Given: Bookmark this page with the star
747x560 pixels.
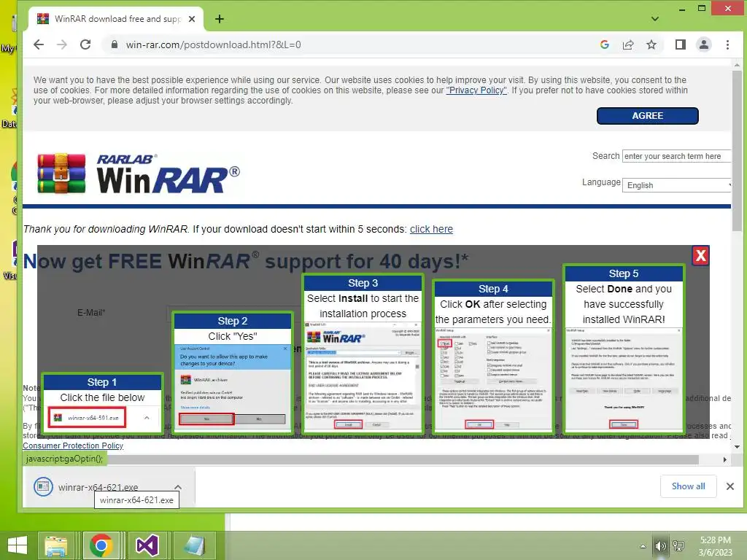Looking at the screenshot, I should [651, 44].
